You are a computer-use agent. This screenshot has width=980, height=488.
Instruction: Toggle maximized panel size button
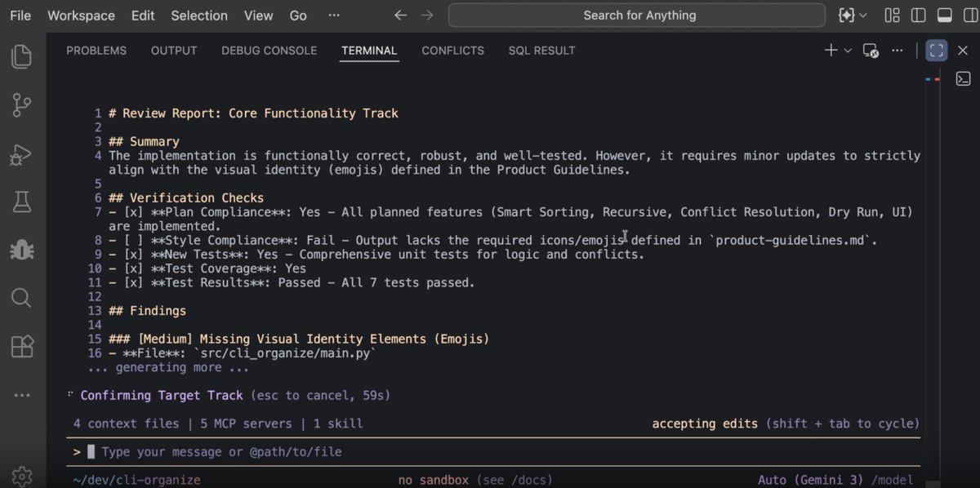click(937, 51)
